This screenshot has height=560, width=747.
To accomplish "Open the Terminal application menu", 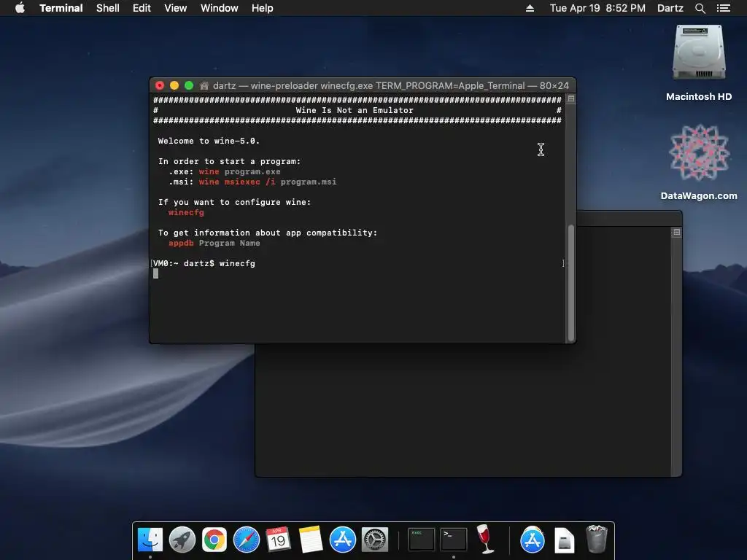I will pyautogui.click(x=61, y=8).
